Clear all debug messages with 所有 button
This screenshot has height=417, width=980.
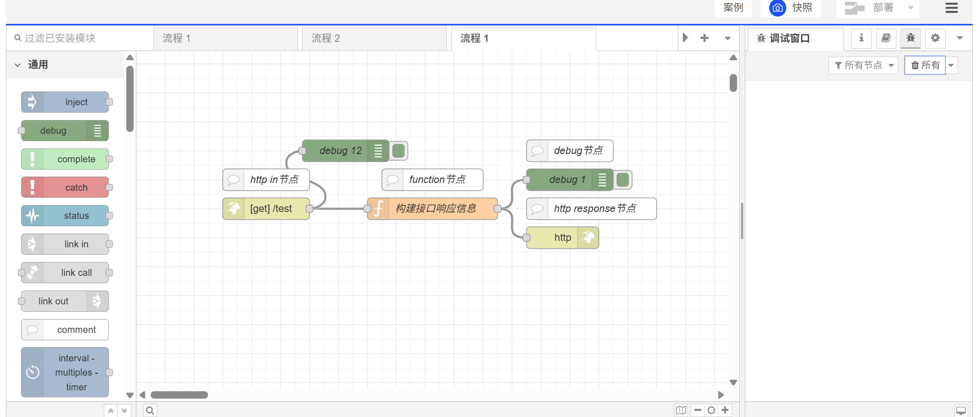[925, 65]
